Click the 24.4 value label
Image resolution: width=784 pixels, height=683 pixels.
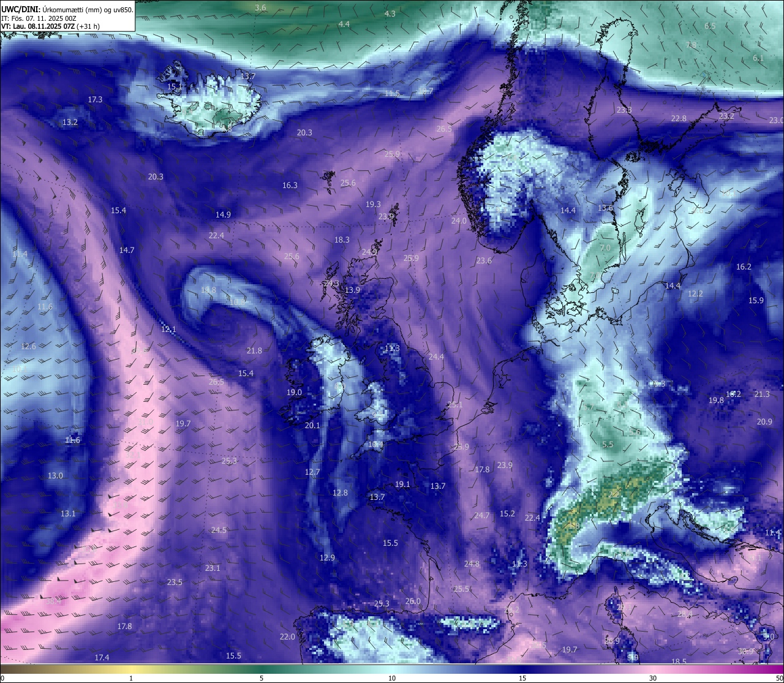(x=436, y=357)
